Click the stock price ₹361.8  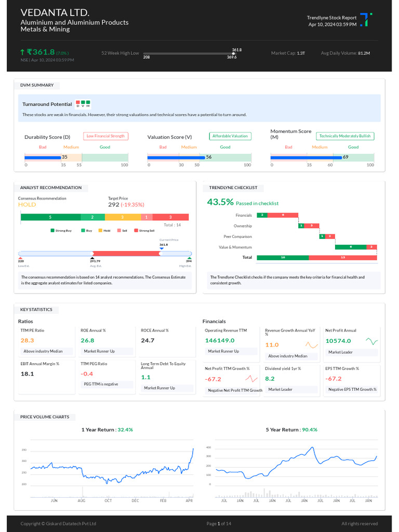click(x=41, y=52)
